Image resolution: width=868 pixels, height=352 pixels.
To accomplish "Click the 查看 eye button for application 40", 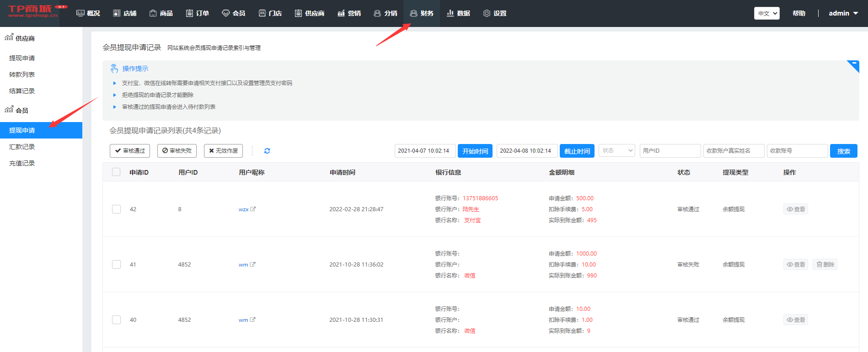I will pyautogui.click(x=795, y=320).
